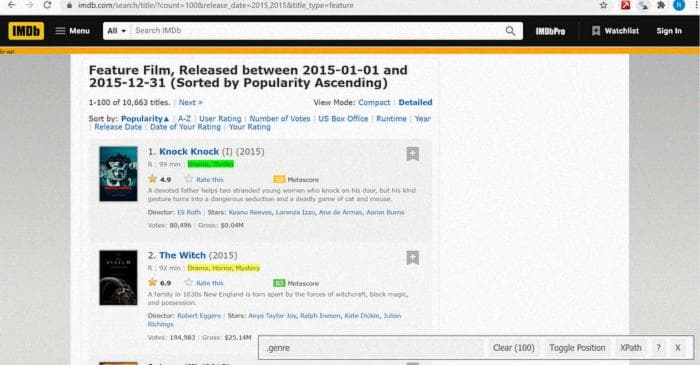
Task: Click Knock Knock highlighted genre text
Action: [211, 164]
